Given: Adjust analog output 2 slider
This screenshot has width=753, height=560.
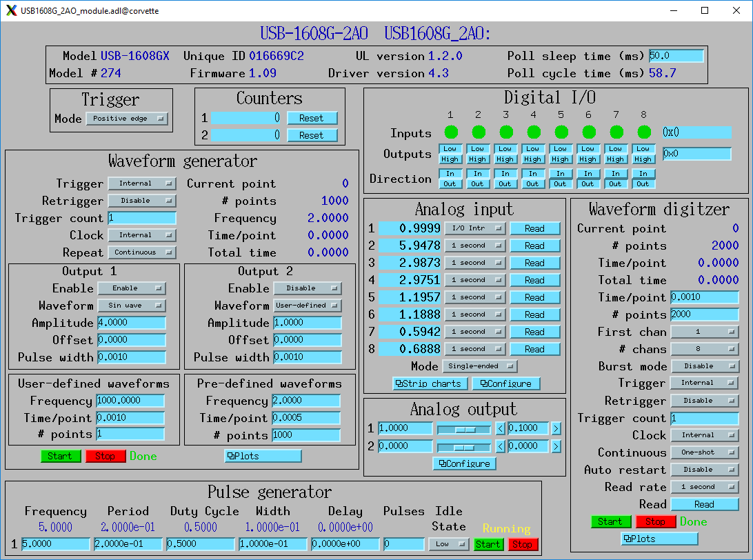Looking at the screenshot, I should point(464,447).
